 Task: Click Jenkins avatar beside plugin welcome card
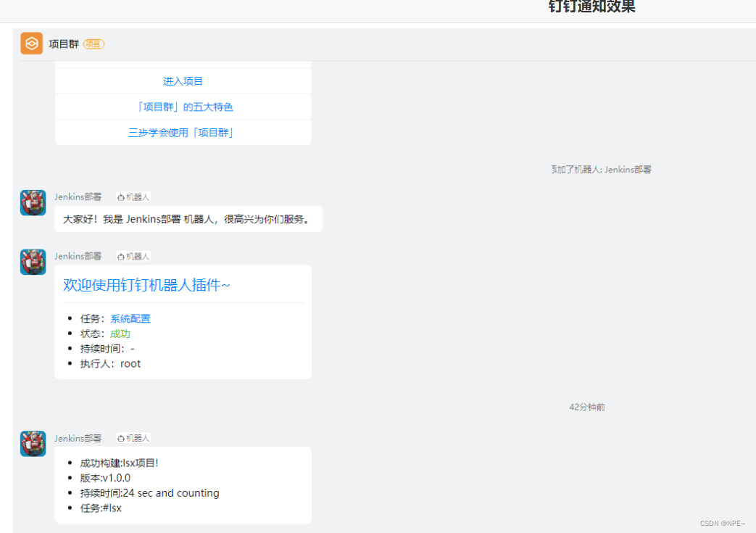[x=33, y=262]
